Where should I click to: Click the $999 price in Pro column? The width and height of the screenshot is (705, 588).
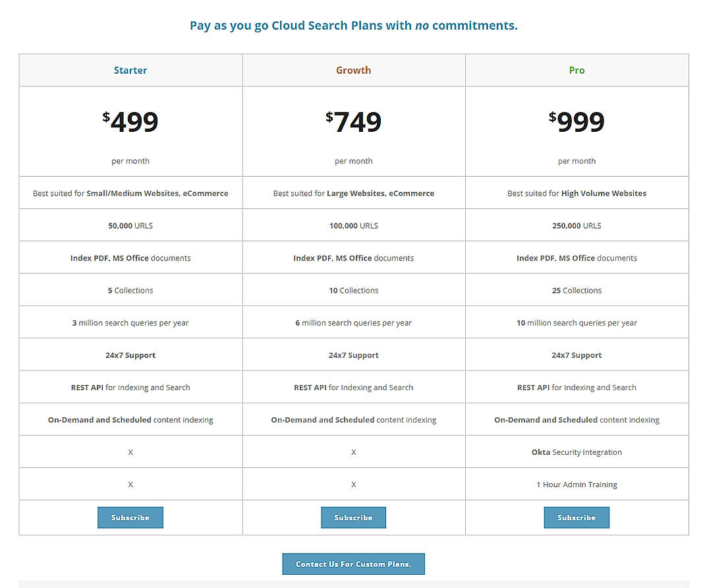tap(577, 122)
